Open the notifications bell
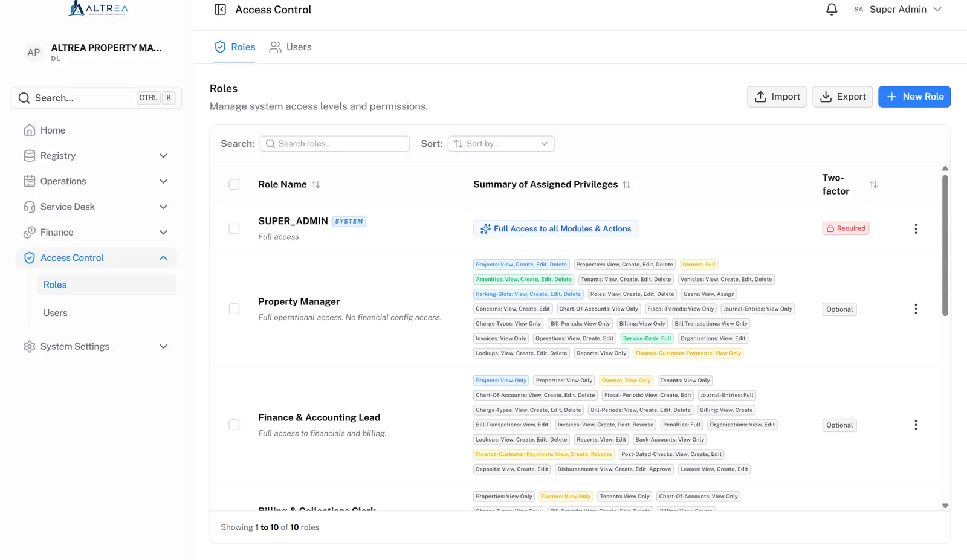Viewport: 967px width, 560px height. click(x=832, y=9)
